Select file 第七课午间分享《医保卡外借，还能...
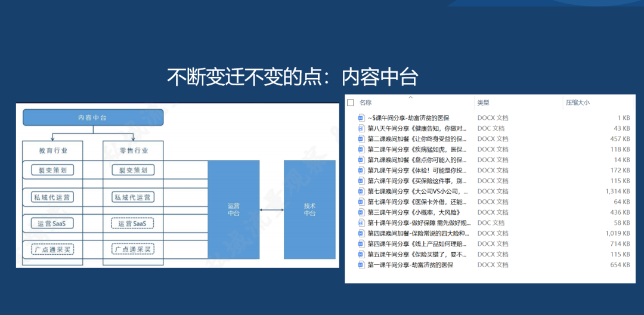The height and width of the screenshot is (315, 644). tap(417, 202)
